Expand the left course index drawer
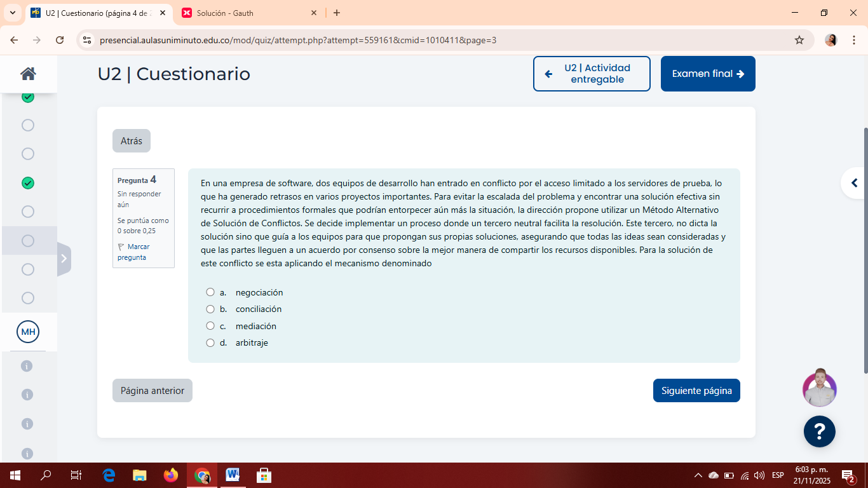 [x=64, y=259]
